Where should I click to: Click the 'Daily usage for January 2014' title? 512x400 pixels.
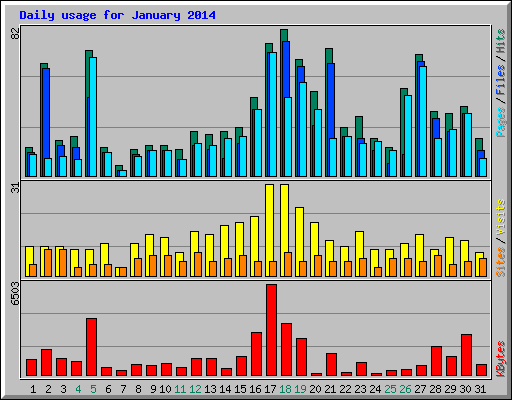(x=117, y=15)
